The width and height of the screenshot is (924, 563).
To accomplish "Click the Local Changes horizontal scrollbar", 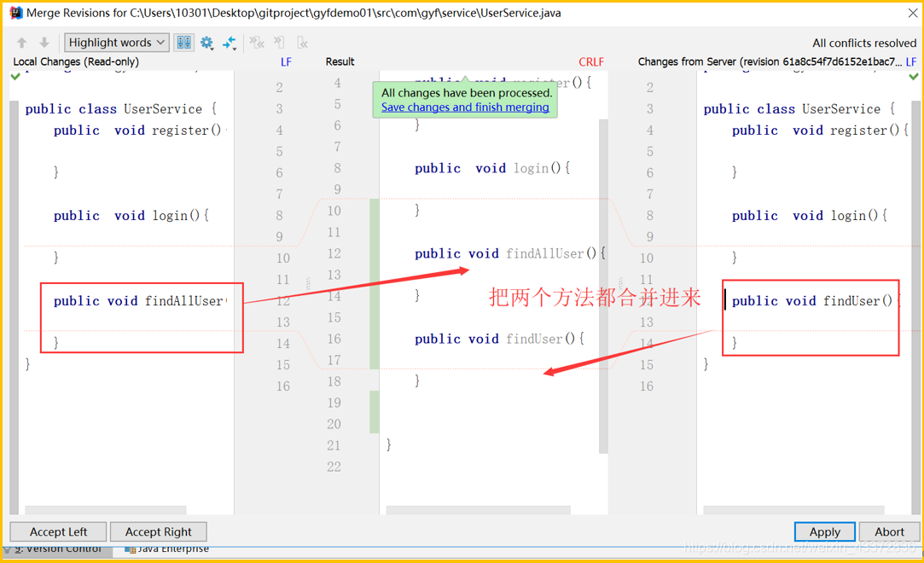I will tap(106, 510).
